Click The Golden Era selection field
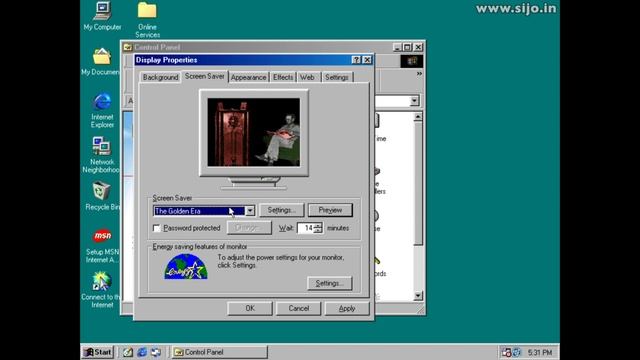This screenshot has height=360, width=640. [x=199, y=211]
